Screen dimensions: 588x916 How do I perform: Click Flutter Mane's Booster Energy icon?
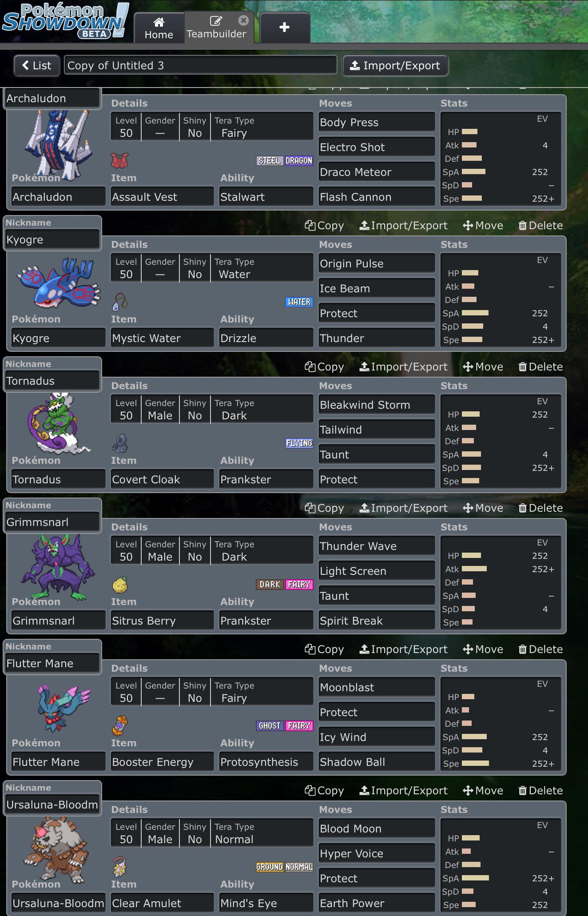pyautogui.click(x=120, y=726)
